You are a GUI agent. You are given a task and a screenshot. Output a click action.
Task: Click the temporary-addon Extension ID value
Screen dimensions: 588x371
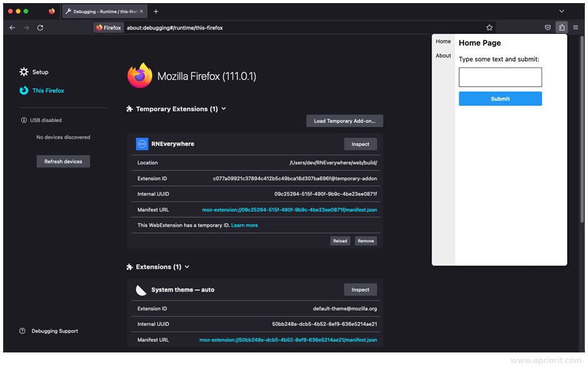[295, 179]
